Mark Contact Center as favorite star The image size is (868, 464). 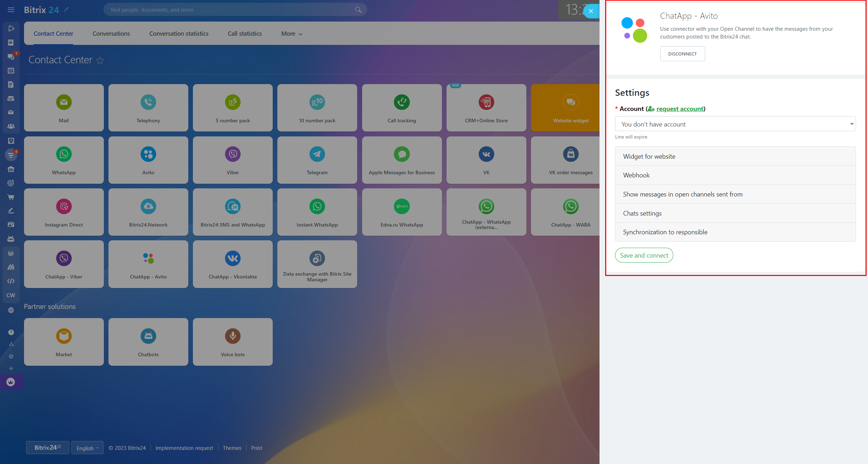(100, 60)
